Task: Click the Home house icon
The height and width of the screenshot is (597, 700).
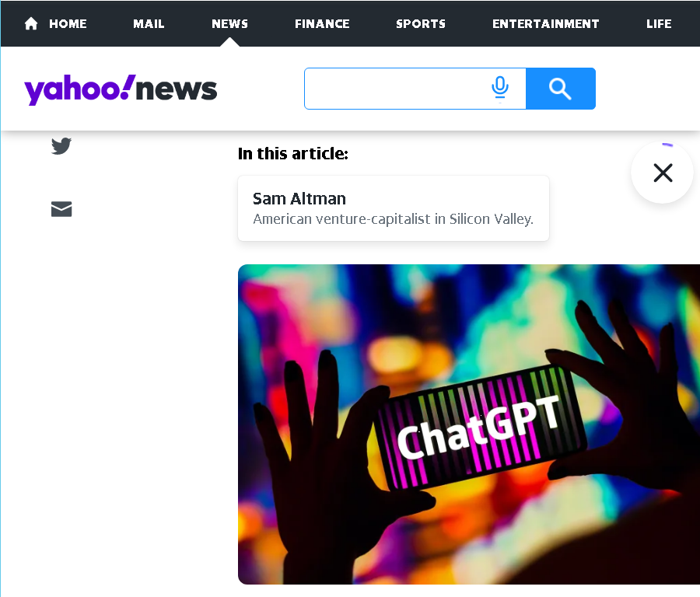Action: pyautogui.click(x=31, y=23)
